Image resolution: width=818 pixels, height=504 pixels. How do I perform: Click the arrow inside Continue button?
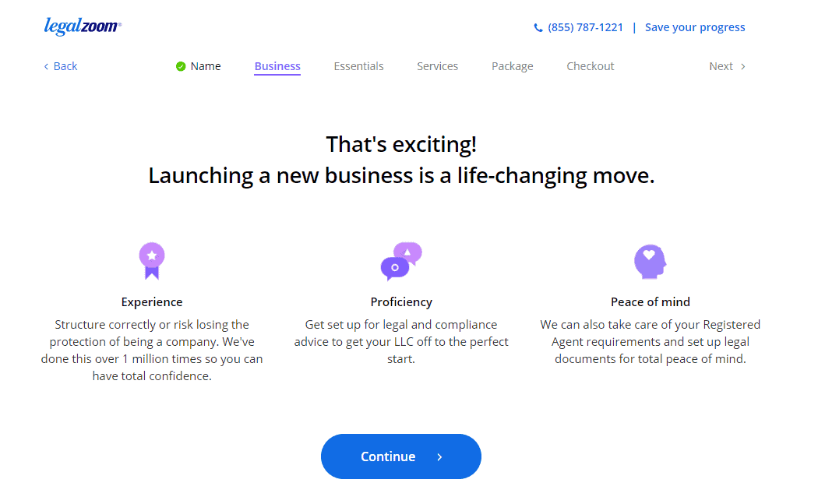439,457
